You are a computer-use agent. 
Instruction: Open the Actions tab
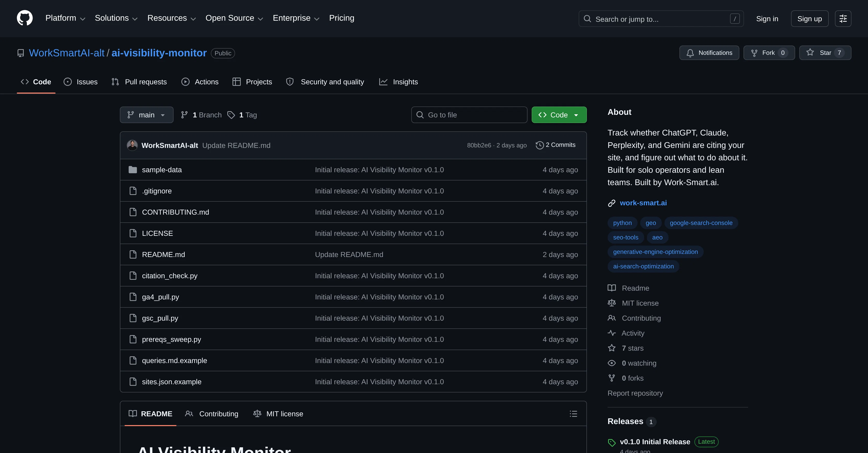200,82
